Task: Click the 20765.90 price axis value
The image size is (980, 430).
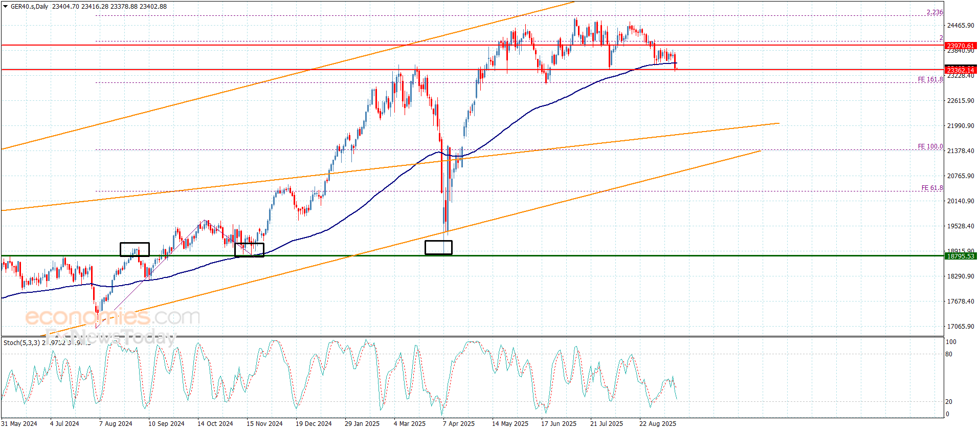Action: pyautogui.click(x=961, y=176)
